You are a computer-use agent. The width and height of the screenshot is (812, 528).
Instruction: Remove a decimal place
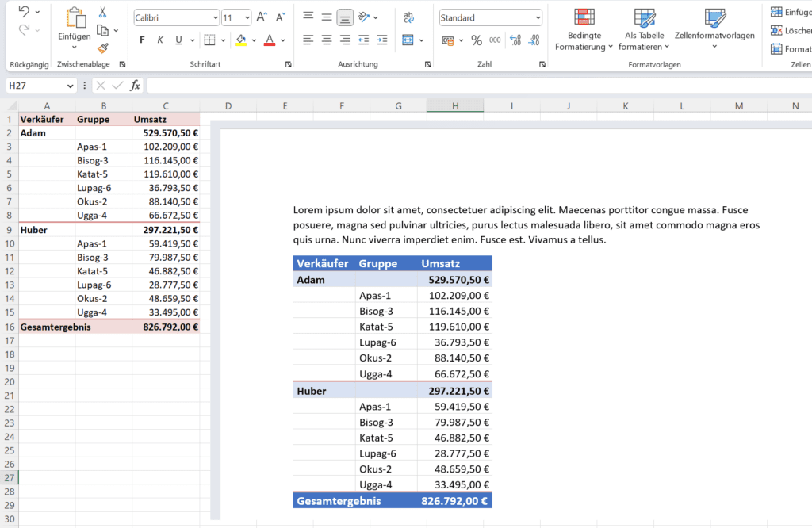(534, 40)
